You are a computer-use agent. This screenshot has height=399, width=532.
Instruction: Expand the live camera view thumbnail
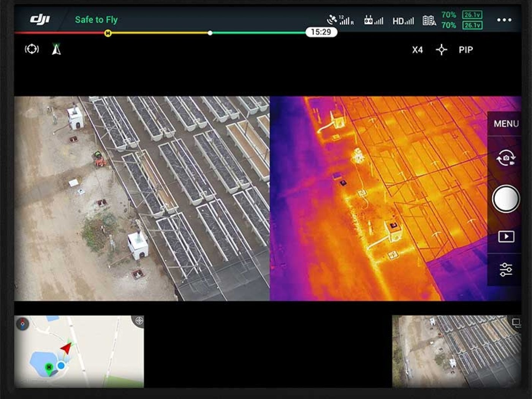click(x=517, y=323)
